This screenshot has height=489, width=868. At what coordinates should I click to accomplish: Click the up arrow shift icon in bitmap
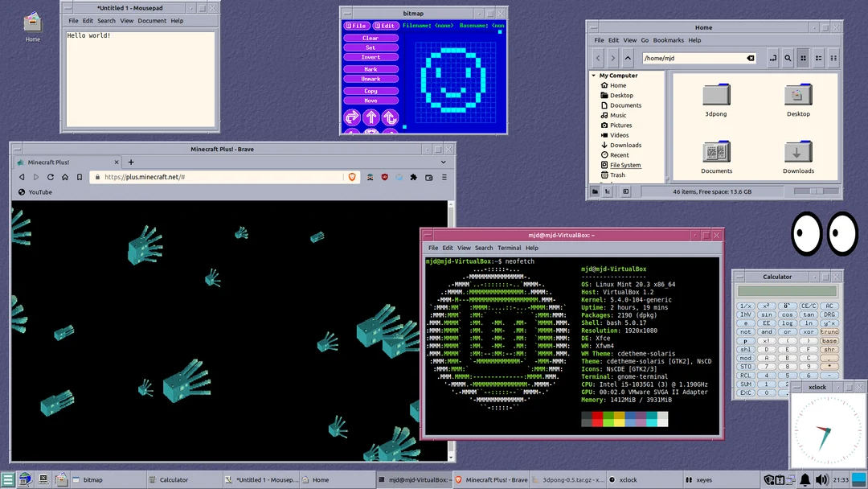(x=371, y=117)
